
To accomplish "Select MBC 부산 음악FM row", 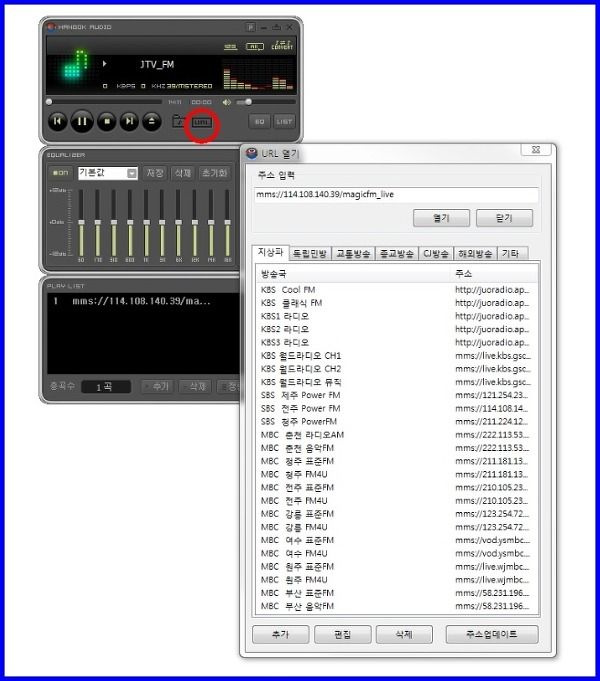I will point(397,606).
